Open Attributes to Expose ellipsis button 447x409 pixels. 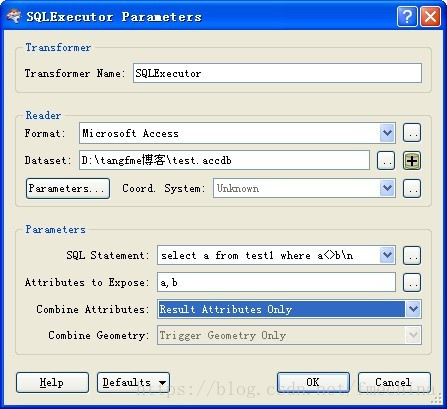[x=412, y=283]
